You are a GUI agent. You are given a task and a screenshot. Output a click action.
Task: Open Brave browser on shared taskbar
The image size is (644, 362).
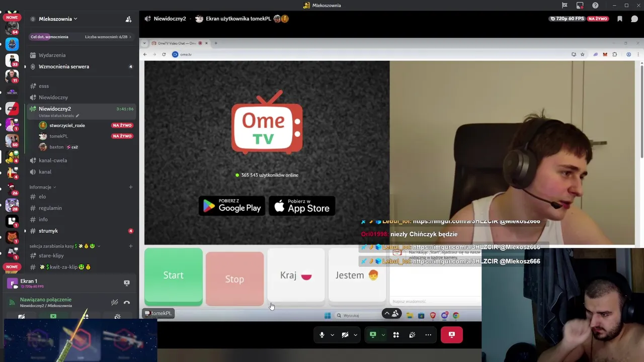(x=433, y=316)
